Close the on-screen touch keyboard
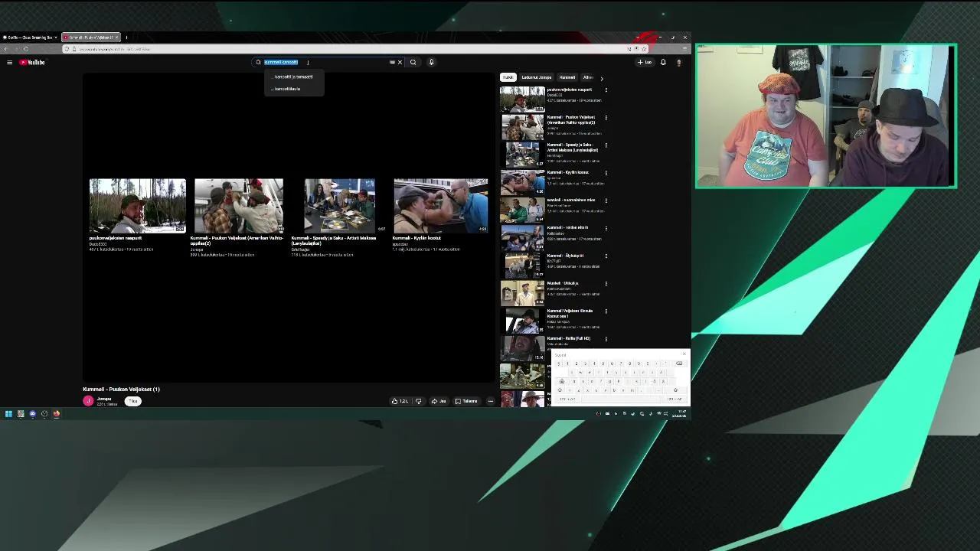The image size is (980, 551). pyautogui.click(x=684, y=354)
